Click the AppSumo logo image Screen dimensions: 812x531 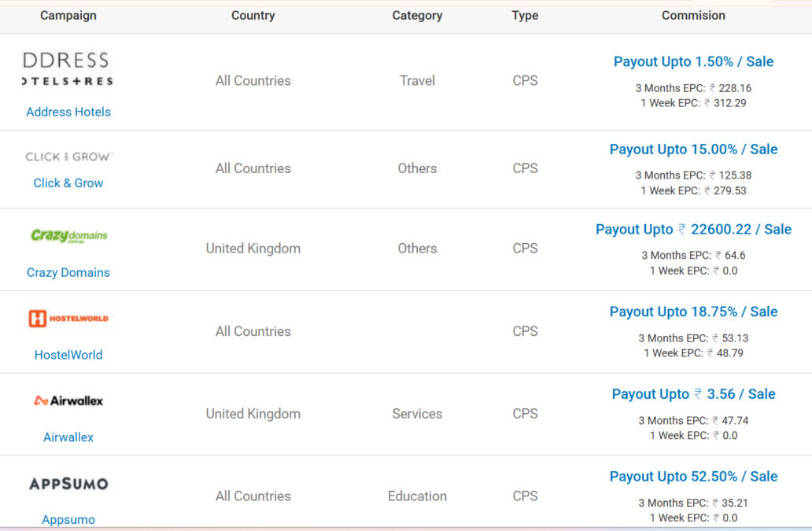pyautogui.click(x=68, y=483)
